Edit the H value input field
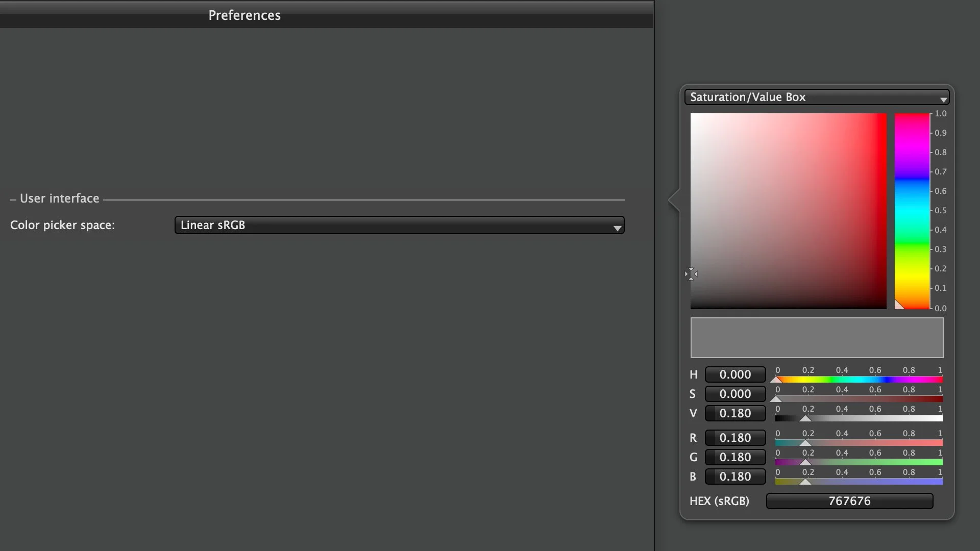Viewport: 980px width, 551px height. click(x=735, y=374)
